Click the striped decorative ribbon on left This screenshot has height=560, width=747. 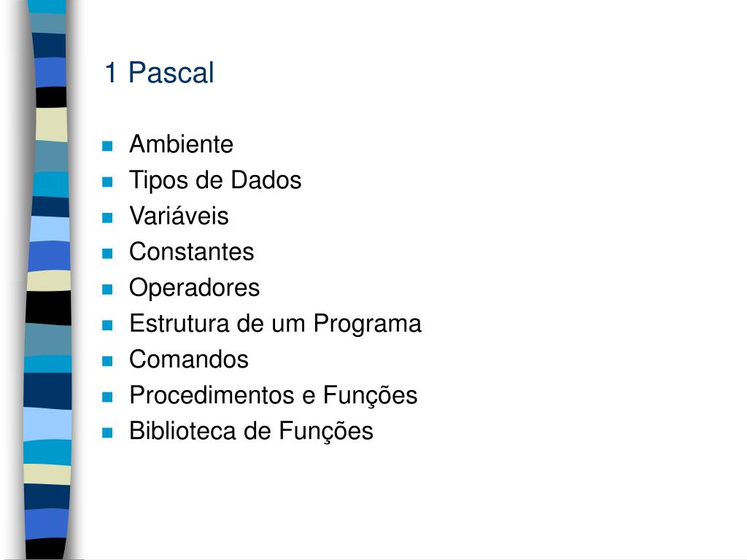[47, 280]
